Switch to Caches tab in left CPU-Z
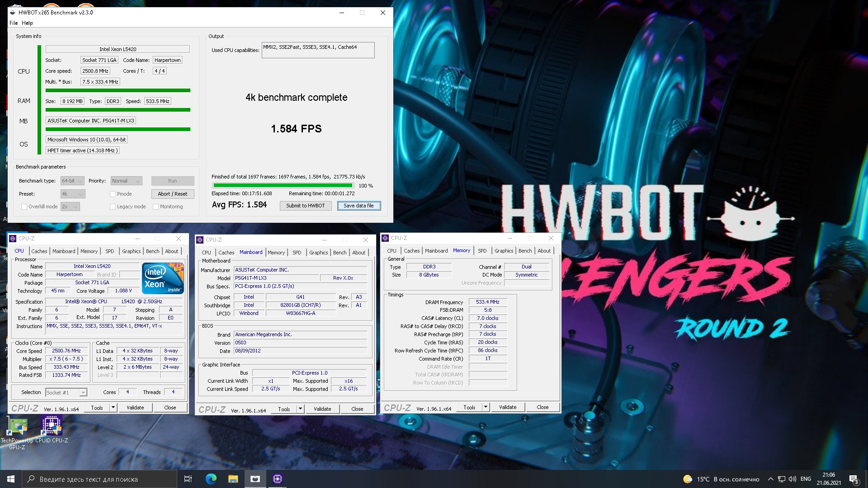868x488 pixels. click(39, 251)
